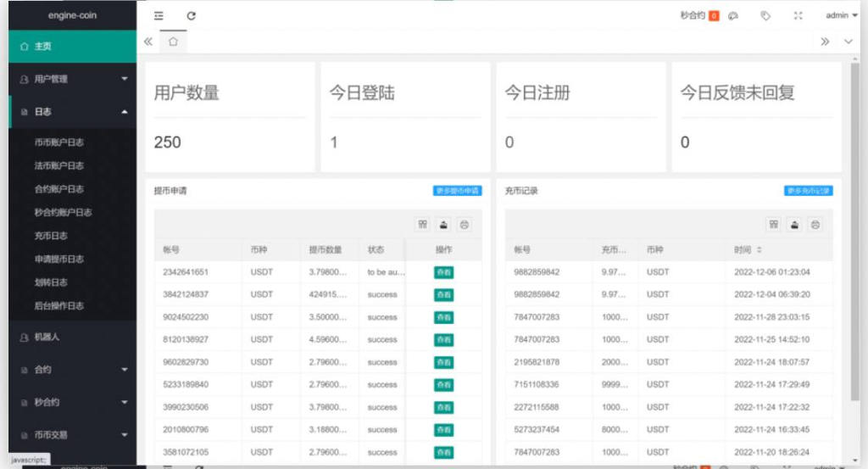The width and height of the screenshot is (868, 469).
Task: Open column filter icon in 提币申请 table
Action: (x=423, y=224)
